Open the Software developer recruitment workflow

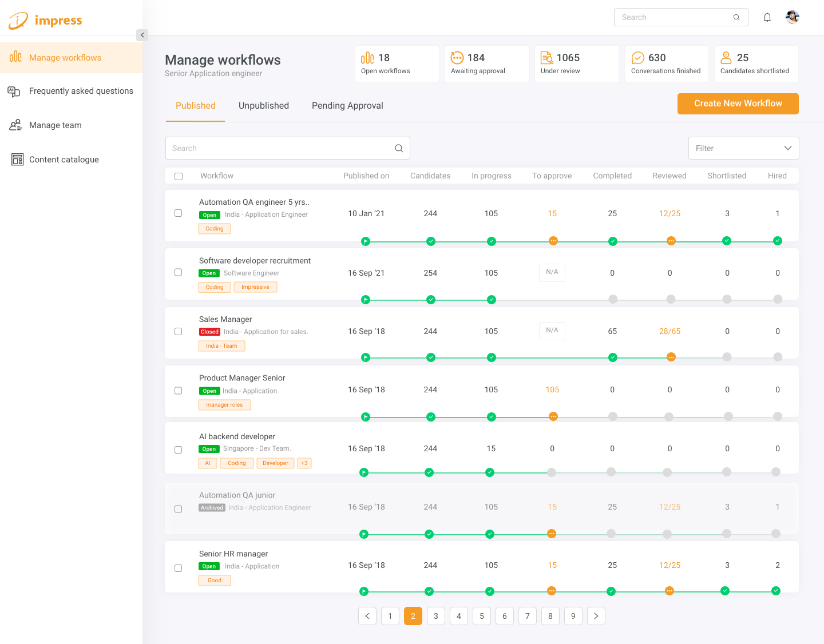[x=255, y=260]
